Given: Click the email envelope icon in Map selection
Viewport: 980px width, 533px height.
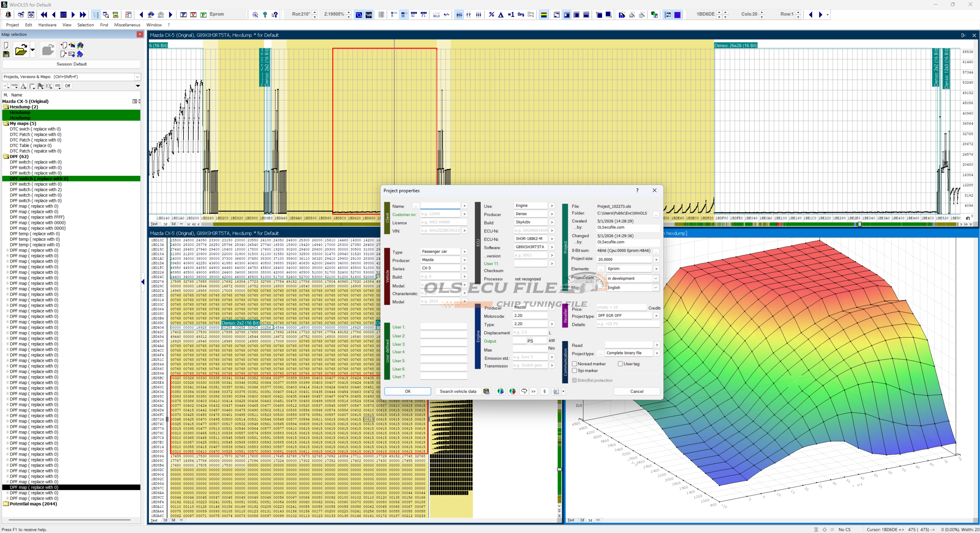Looking at the screenshot, I should 71,54.
